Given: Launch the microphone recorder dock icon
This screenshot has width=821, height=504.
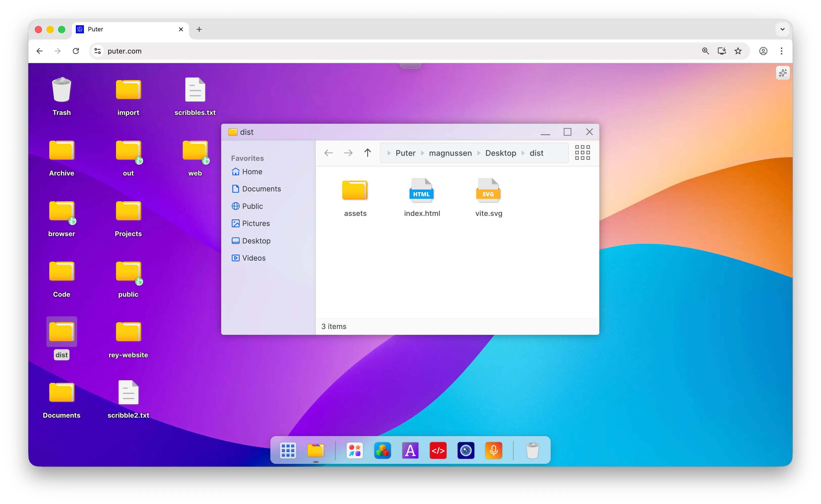Looking at the screenshot, I should pos(493,451).
